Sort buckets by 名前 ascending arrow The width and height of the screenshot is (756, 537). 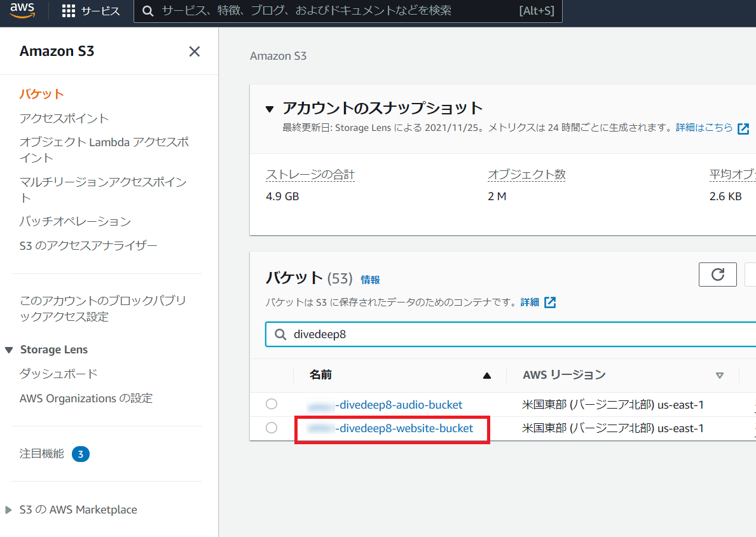coord(487,376)
